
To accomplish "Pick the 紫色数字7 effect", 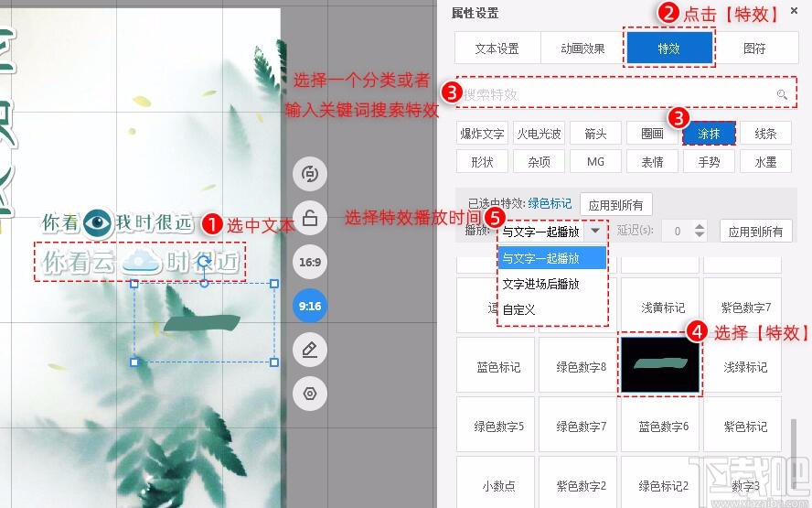I will 743,305.
